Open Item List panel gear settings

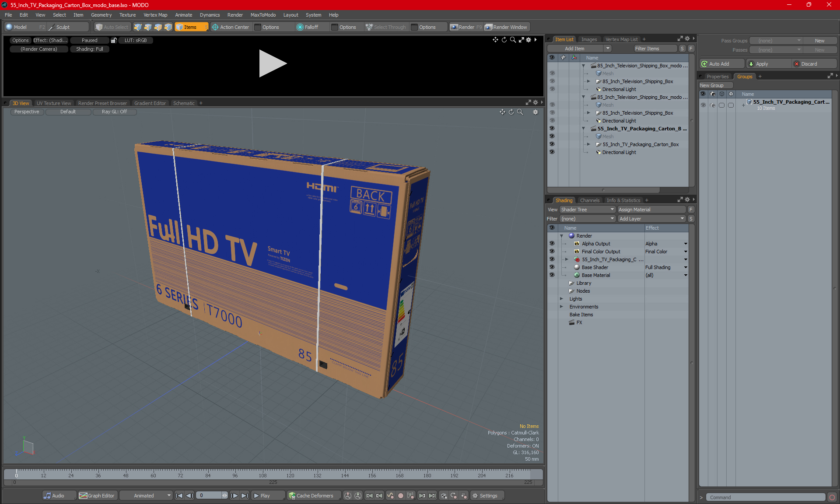[687, 39]
